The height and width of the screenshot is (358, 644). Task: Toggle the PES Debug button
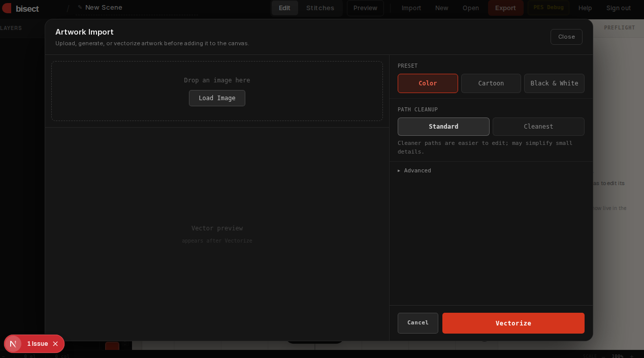[549, 8]
